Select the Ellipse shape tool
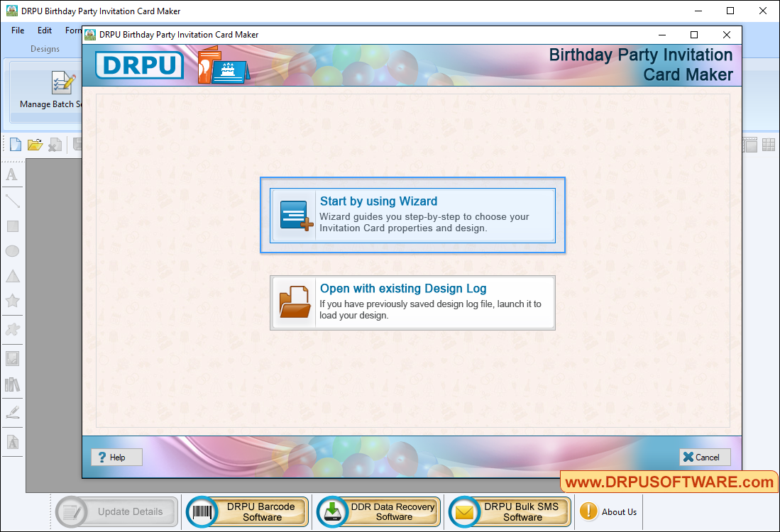780x532 pixels. tap(12, 250)
